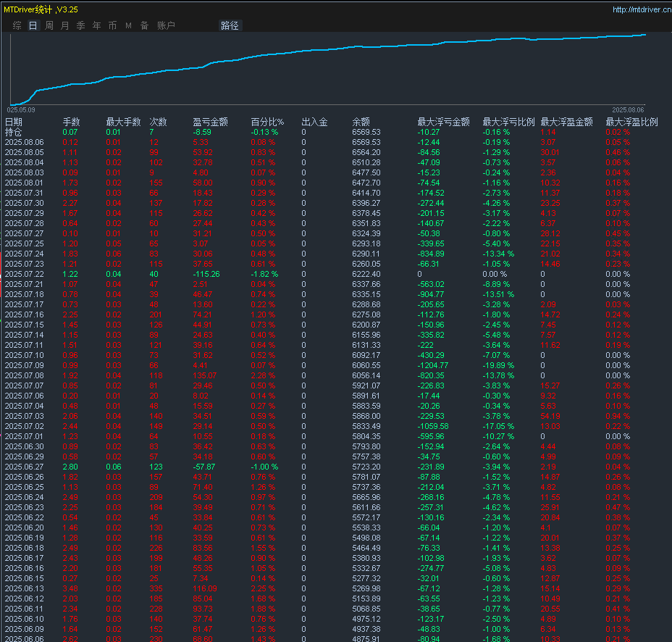Click the 日期 column header

tap(14, 122)
